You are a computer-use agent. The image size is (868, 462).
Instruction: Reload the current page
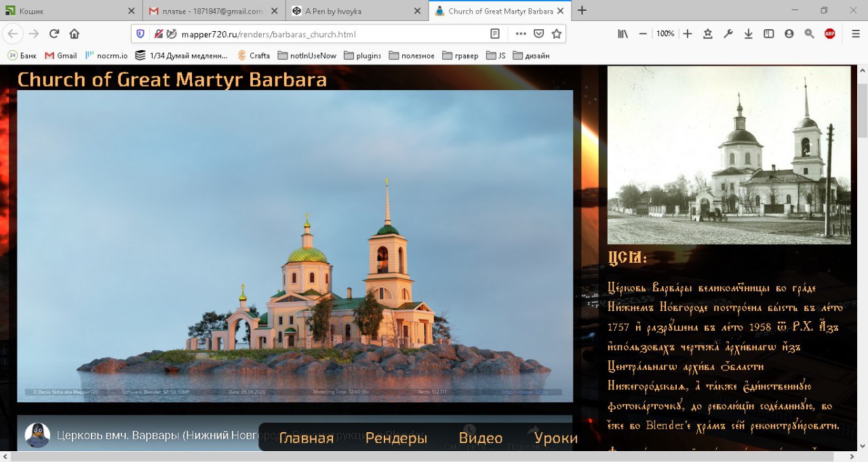(54, 34)
